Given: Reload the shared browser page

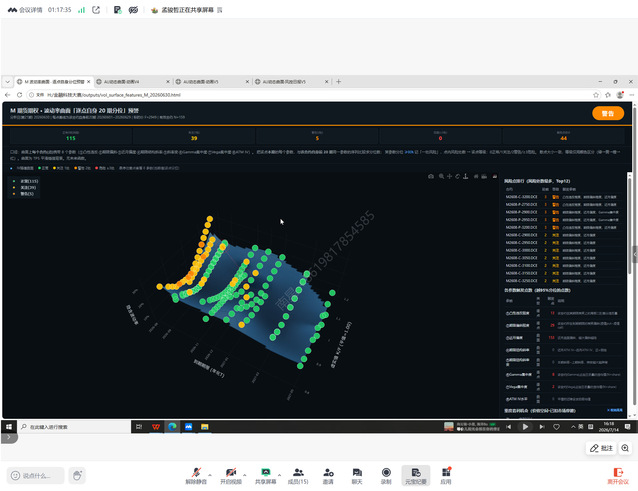Looking at the screenshot, I should pyautogui.click(x=19, y=95).
